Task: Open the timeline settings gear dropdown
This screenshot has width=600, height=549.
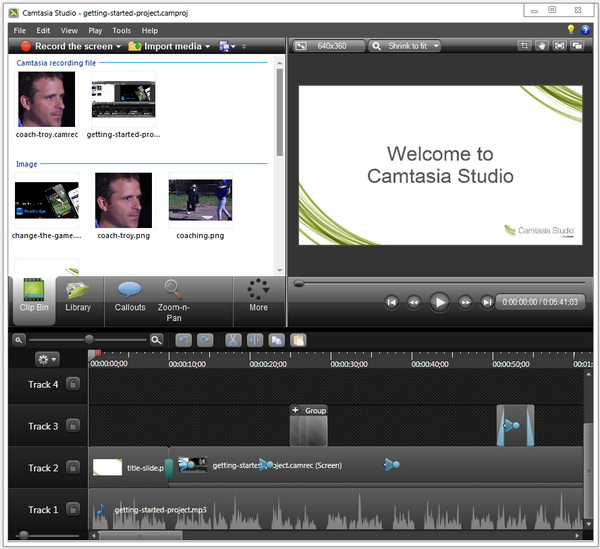Action: point(46,359)
